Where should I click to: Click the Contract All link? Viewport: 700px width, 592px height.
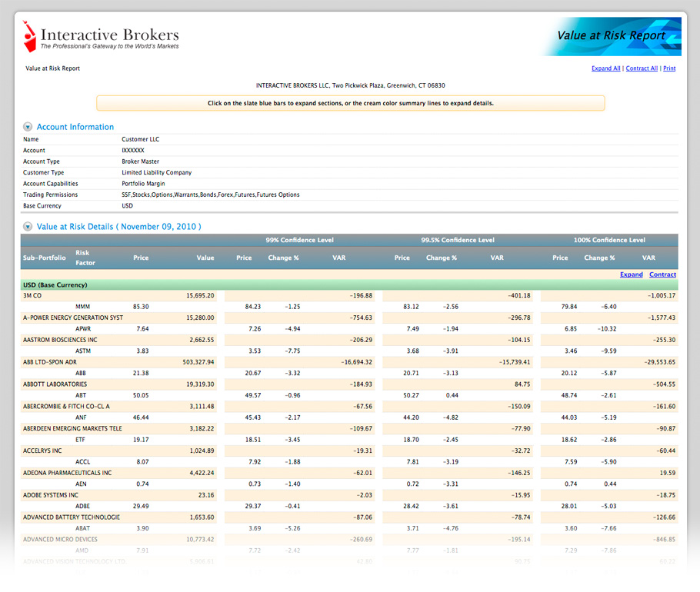[x=642, y=68]
